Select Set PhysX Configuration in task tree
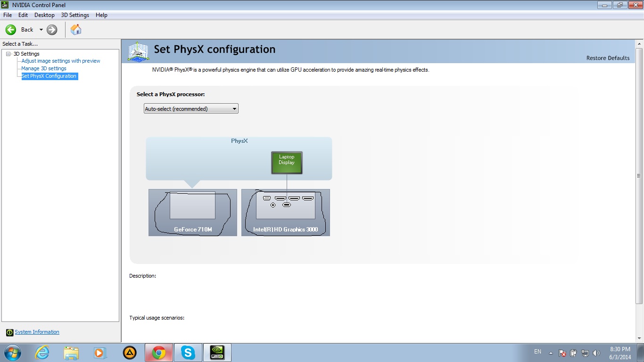Screen dimensions: 644x362 coord(49,76)
